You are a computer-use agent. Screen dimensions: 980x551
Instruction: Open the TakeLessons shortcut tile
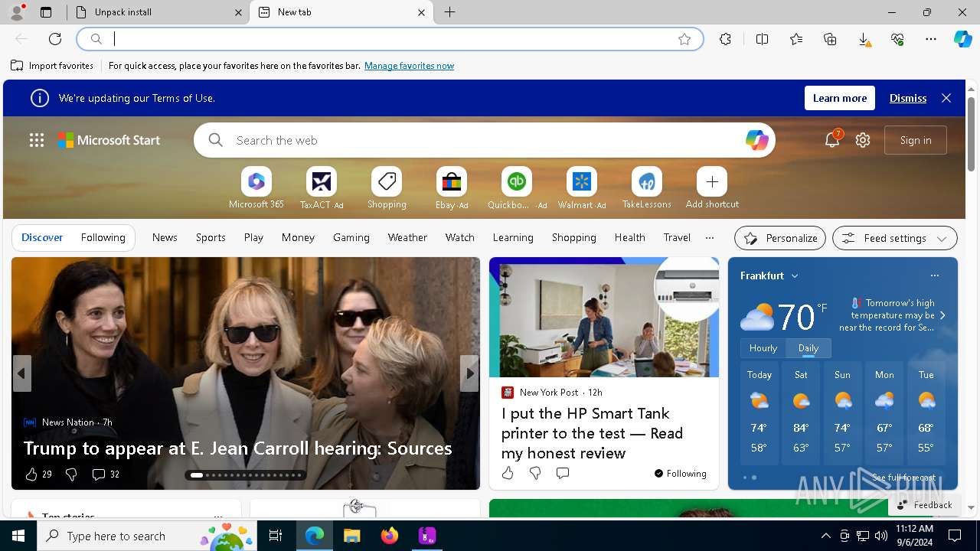click(x=647, y=188)
